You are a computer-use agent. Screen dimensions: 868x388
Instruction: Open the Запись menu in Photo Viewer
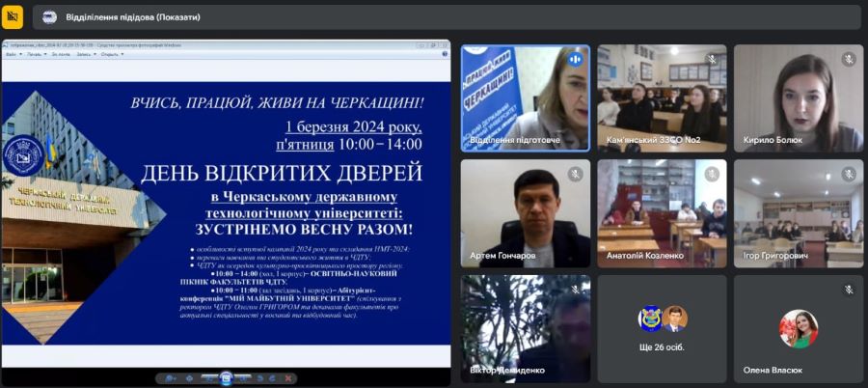84,54
